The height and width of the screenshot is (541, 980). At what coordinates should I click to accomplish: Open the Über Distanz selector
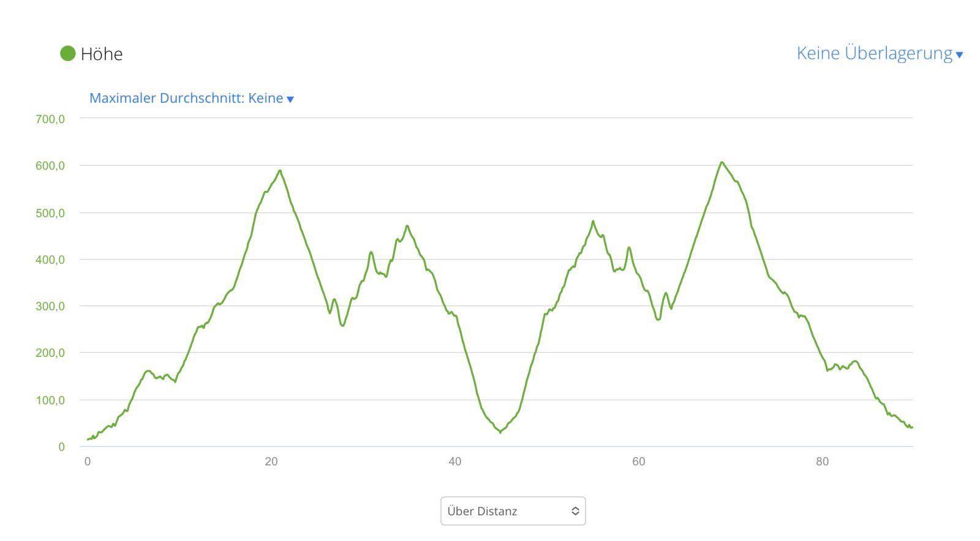[x=513, y=511]
